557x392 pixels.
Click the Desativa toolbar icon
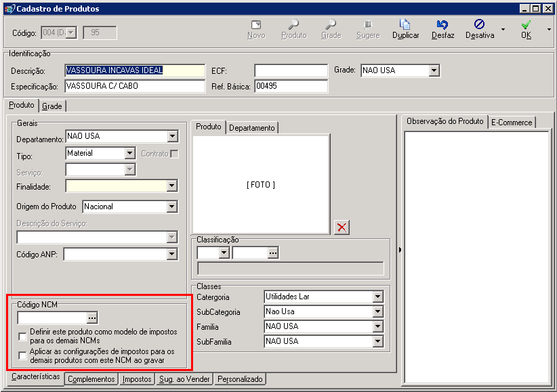[479, 24]
